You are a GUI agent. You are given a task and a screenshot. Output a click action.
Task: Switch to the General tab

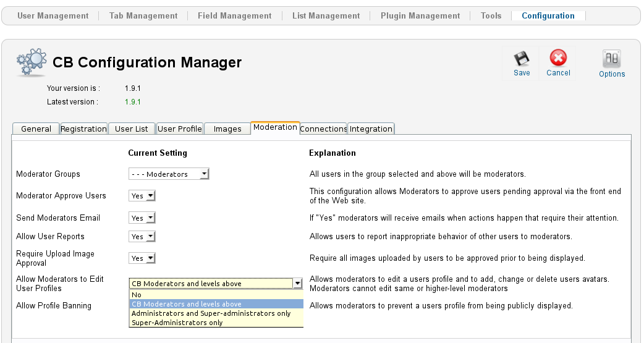click(36, 129)
